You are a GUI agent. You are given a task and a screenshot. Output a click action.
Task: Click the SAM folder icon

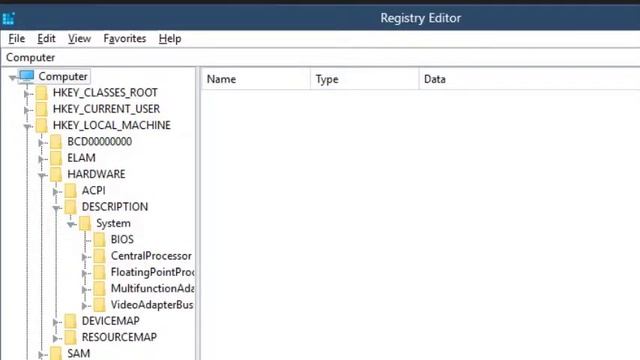point(56,354)
